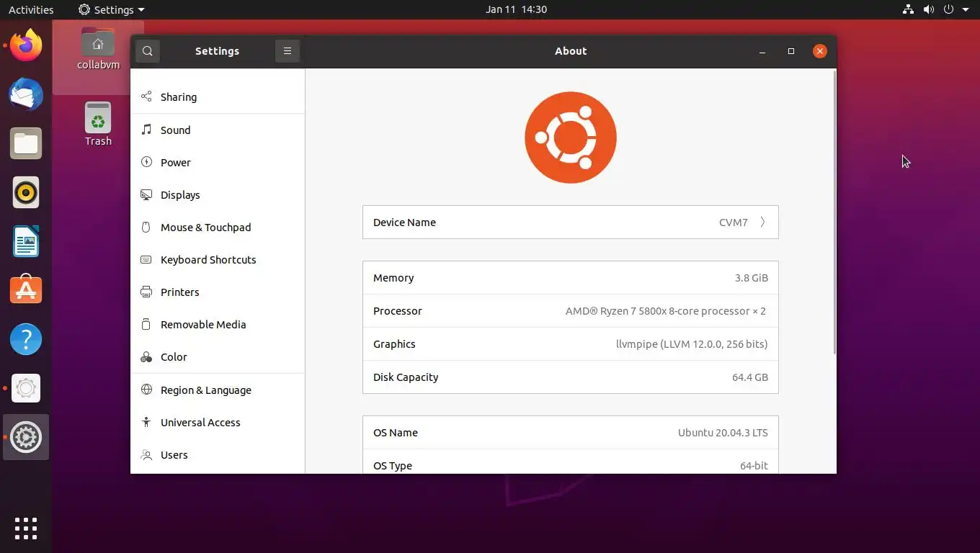Open the Trash desktop icon

tap(98, 124)
